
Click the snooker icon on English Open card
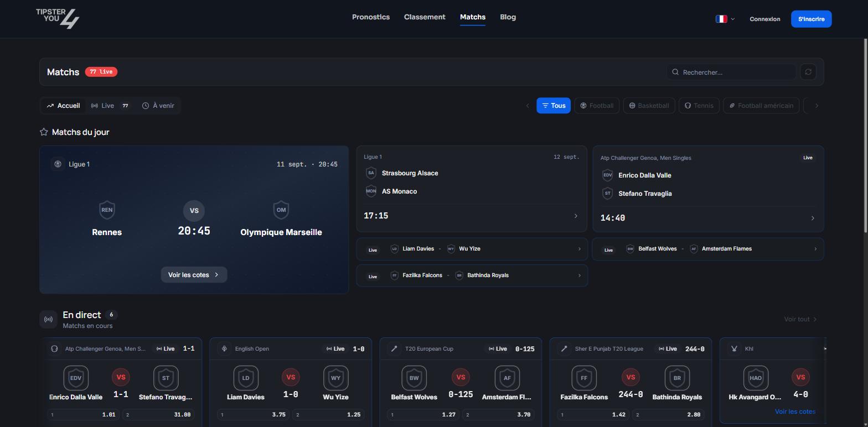(x=224, y=348)
